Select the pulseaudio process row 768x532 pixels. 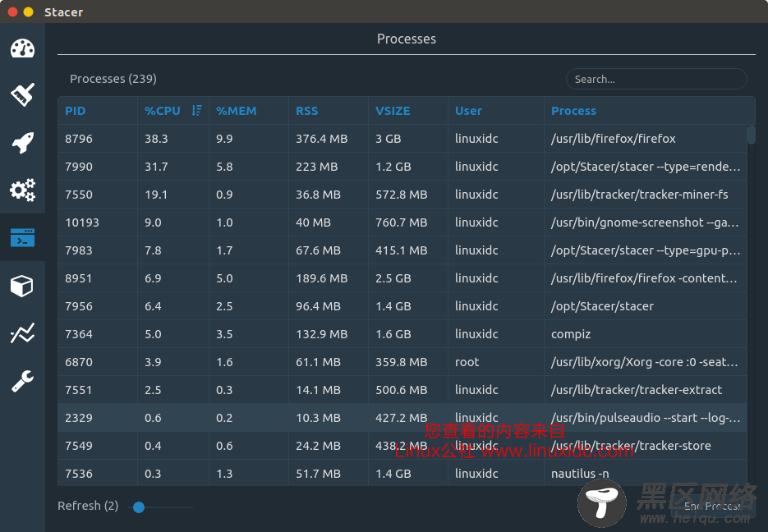pos(402,418)
